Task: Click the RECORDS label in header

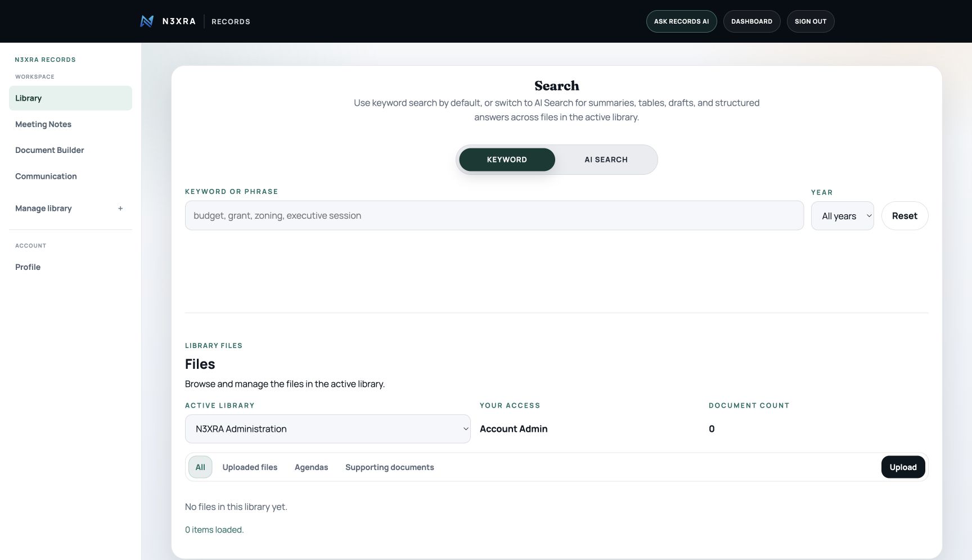Action: [x=231, y=21]
